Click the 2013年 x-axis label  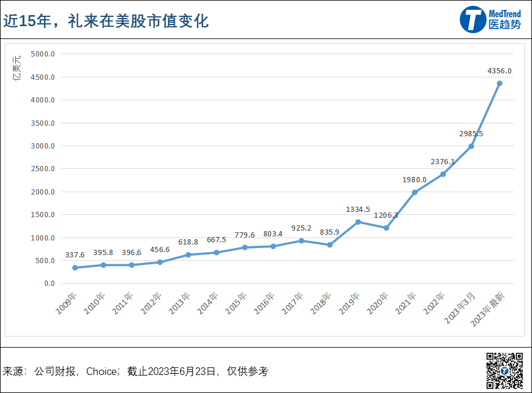point(179,303)
